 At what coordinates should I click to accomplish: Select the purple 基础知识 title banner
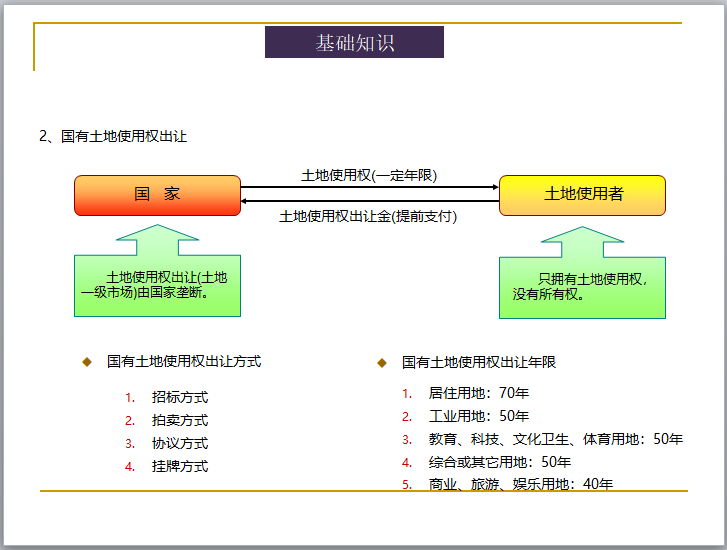pyautogui.click(x=354, y=43)
